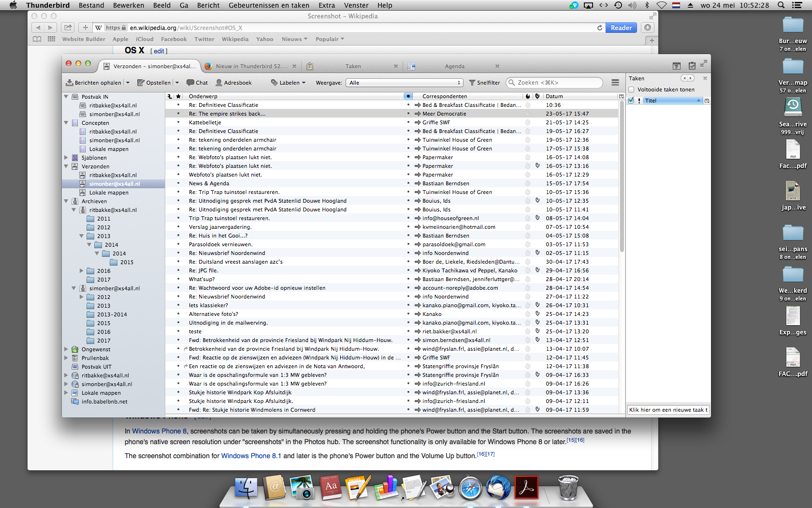Switch to the Agenda tab
The image size is (812, 508).
[454, 66]
